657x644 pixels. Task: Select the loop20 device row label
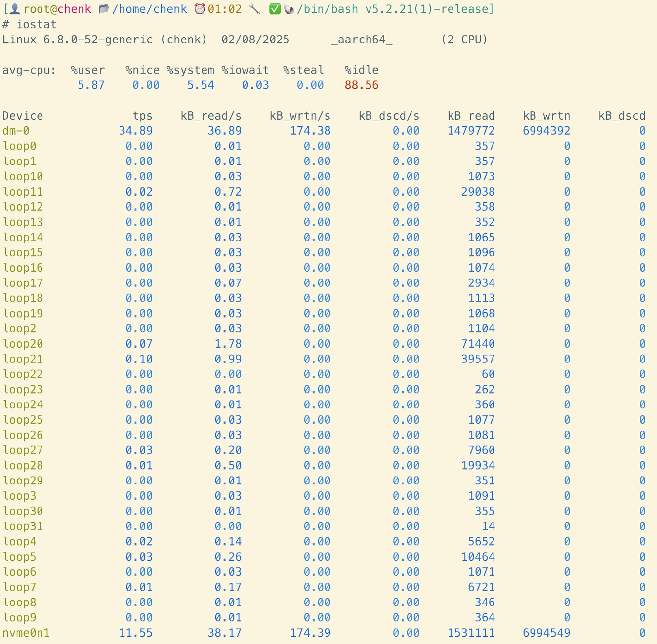[x=23, y=344]
